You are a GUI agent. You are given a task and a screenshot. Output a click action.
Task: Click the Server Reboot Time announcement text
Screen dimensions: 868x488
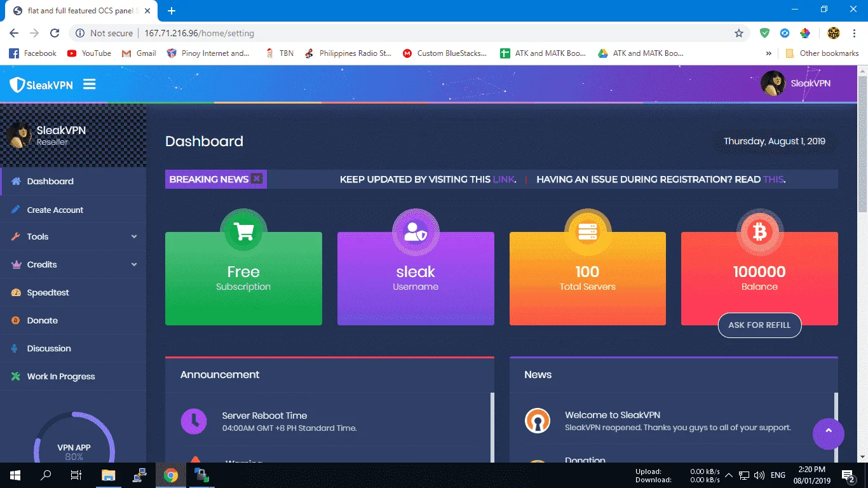tap(264, 416)
